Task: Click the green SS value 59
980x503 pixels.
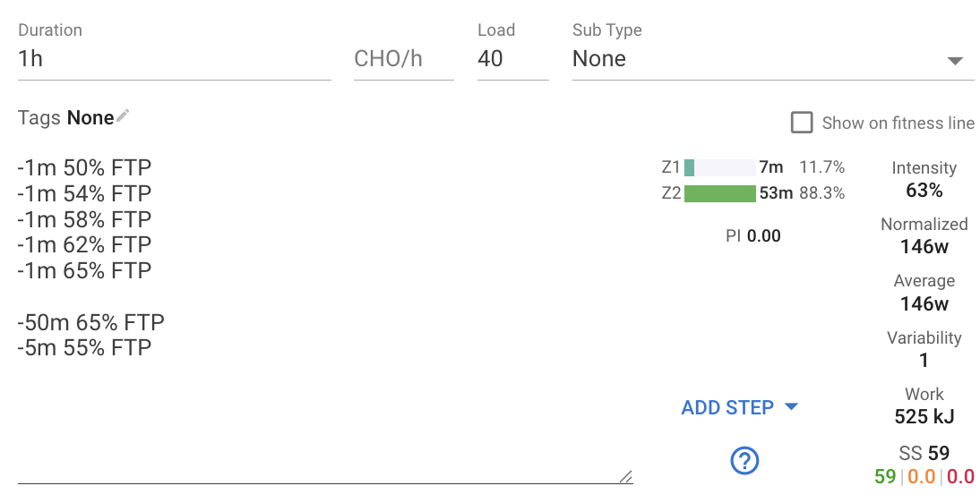Action: coord(885,476)
